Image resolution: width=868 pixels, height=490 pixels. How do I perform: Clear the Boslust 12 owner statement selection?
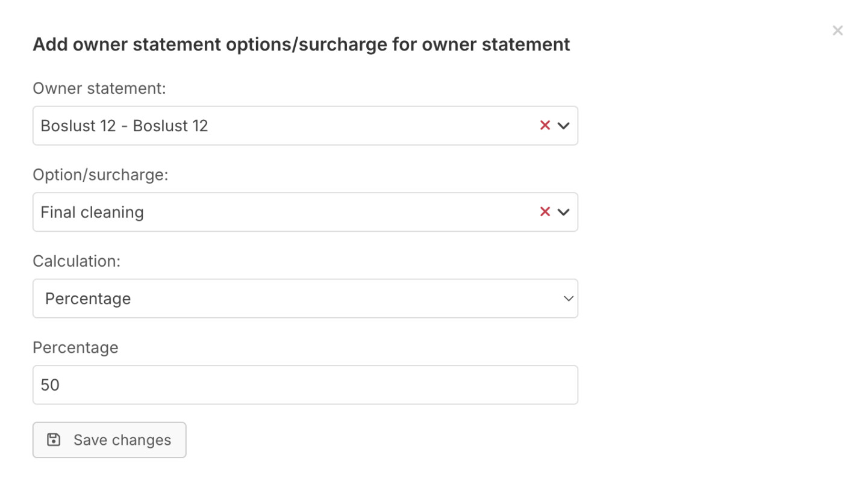pos(545,125)
